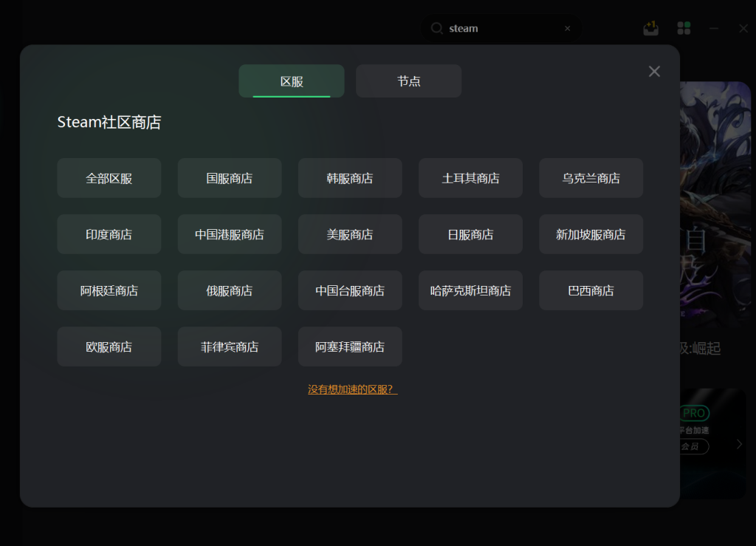The image size is (756, 546).
Task: Select 乌克兰商店 region
Action: [x=591, y=178]
